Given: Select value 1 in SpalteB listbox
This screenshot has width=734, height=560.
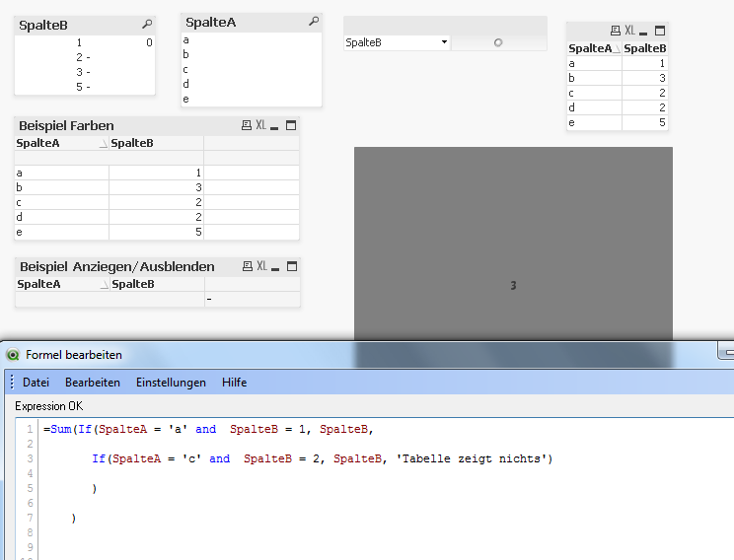Looking at the screenshot, I should (79, 42).
